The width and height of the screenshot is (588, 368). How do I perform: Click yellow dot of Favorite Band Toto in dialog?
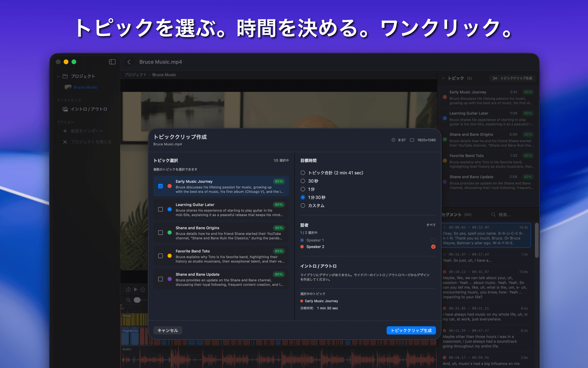pyautogui.click(x=170, y=256)
